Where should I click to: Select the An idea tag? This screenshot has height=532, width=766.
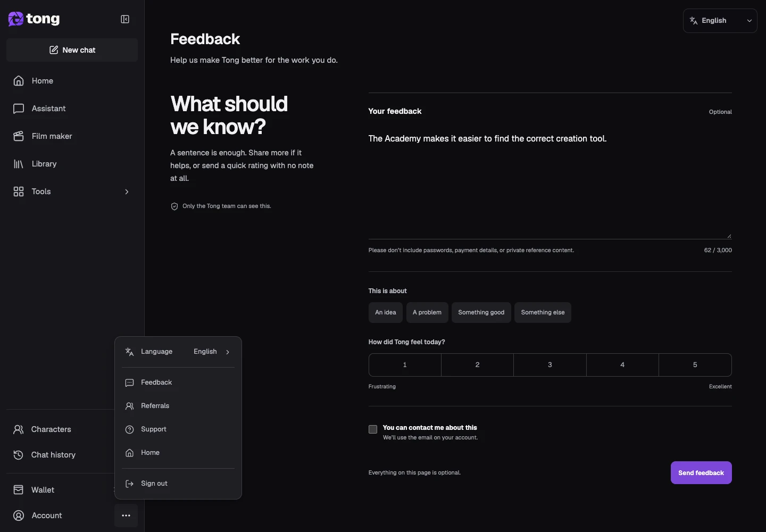[386, 312]
